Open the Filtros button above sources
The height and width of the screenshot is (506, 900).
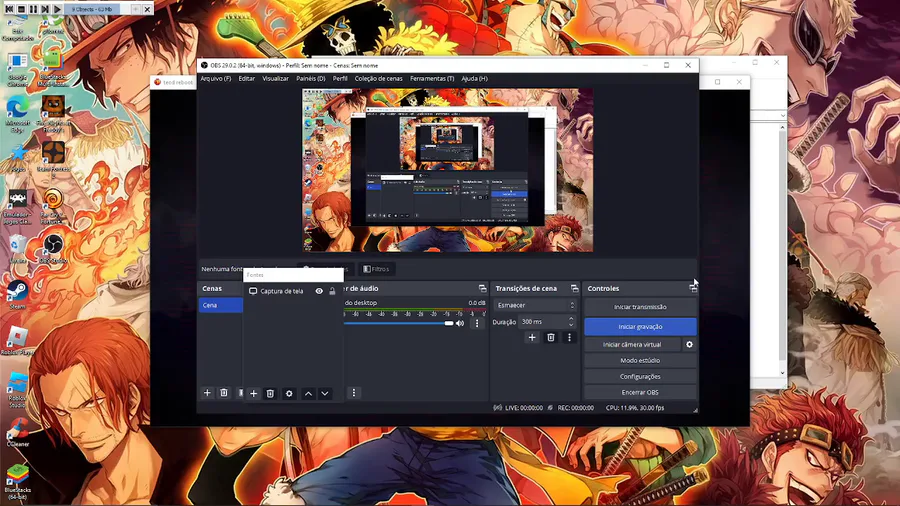pyautogui.click(x=377, y=269)
